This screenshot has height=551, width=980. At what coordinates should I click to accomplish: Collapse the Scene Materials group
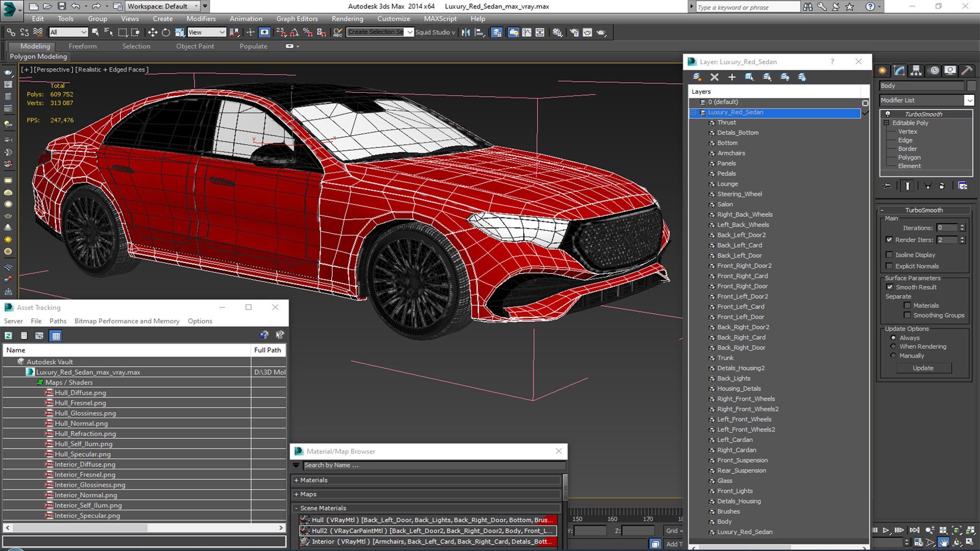click(x=296, y=508)
